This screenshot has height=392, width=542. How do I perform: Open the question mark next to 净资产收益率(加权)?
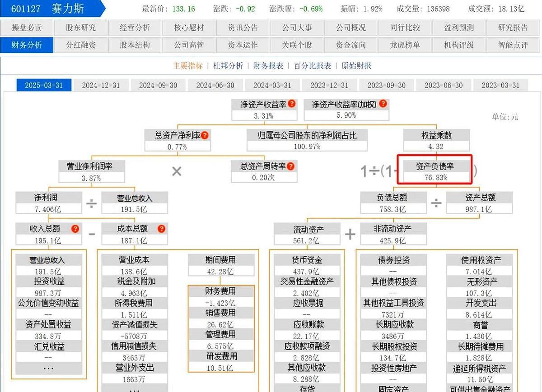click(x=383, y=104)
